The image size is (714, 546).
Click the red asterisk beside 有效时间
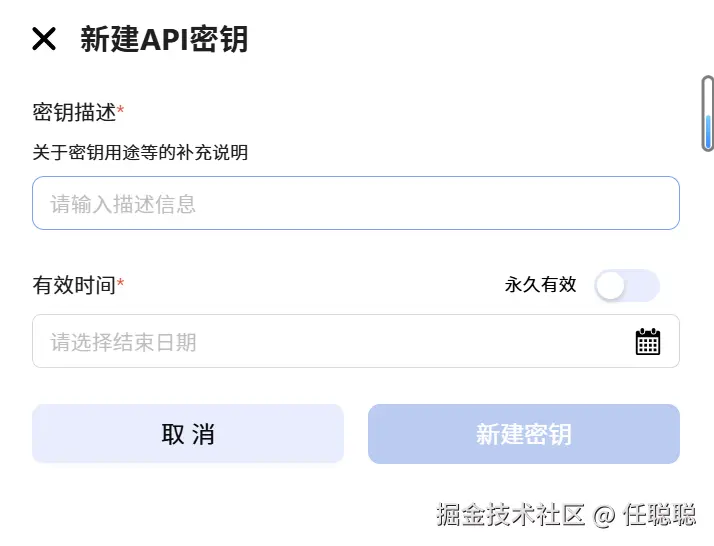(121, 283)
